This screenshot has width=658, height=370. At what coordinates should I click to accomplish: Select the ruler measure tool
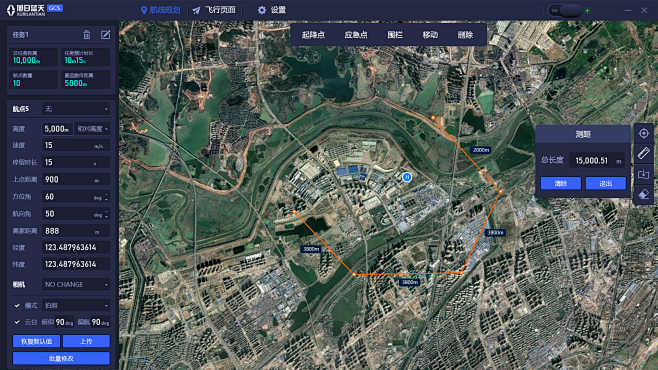point(644,153)
